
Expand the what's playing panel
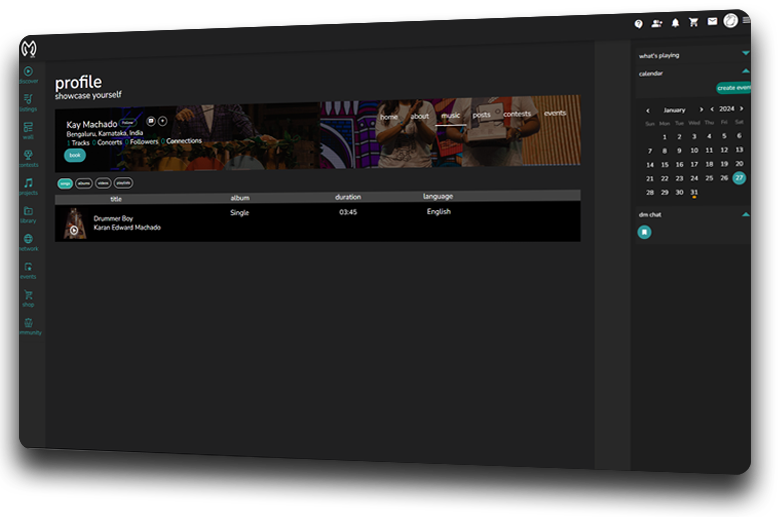click(x=745, y=53)
